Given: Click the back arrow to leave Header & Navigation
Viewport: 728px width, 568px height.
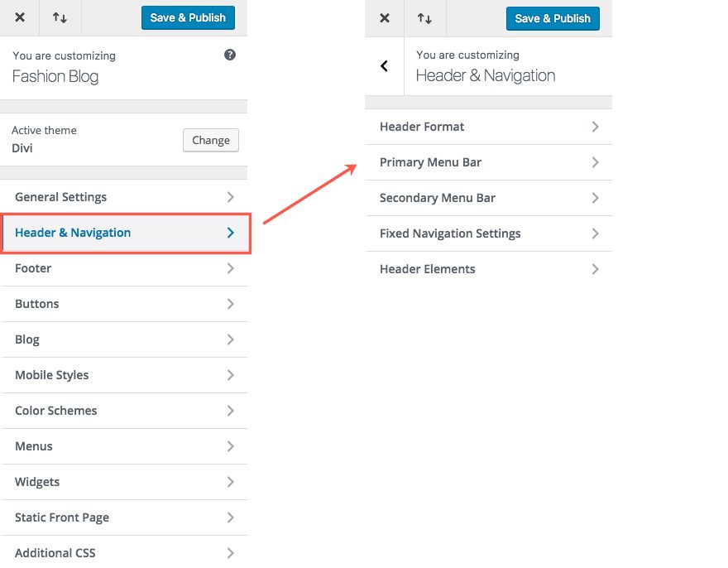Looking at the screenshot, I should pos(383,66).
